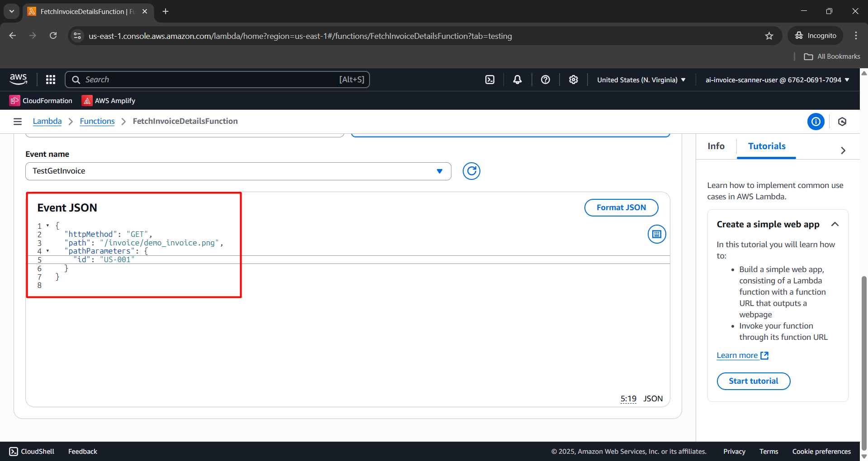Collapse the Create a simple web app section
Screen dimensions: 868x461
coord(835,224)
